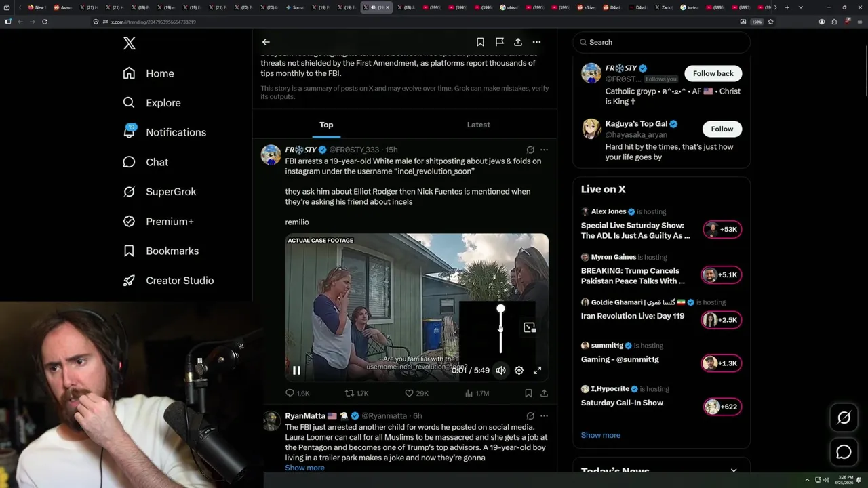The image size is (868, 488).
Task: Click the system tray volume icon
Action: click(x=826, y=480)
